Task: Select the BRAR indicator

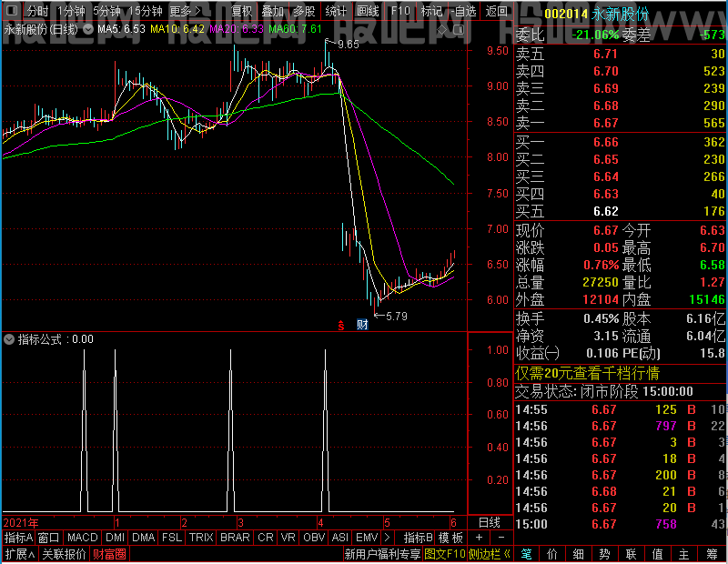Action: click(235, 538)
